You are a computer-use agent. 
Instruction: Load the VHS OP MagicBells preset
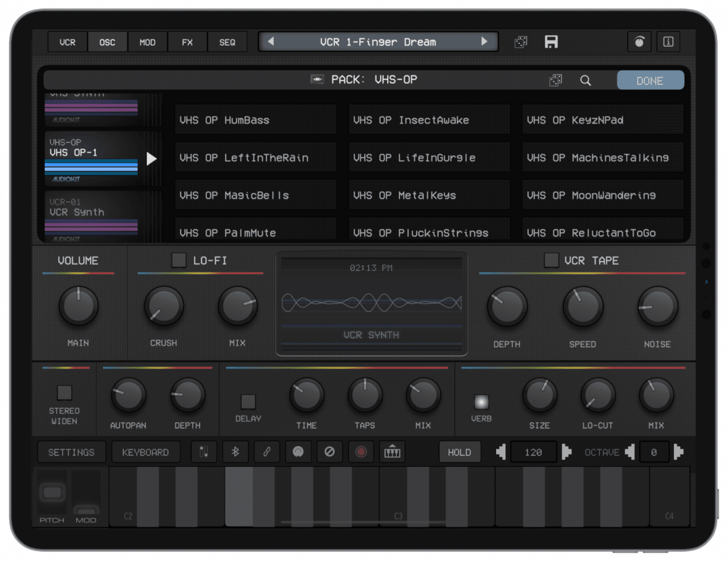tap(255, 195)
